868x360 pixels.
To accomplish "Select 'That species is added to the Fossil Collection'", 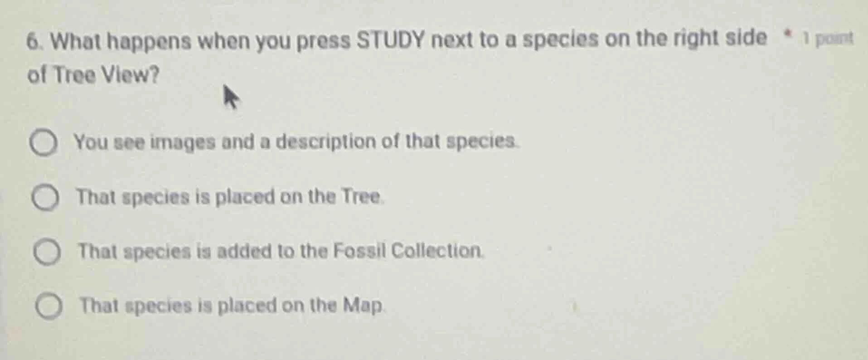I will (47, 253).
